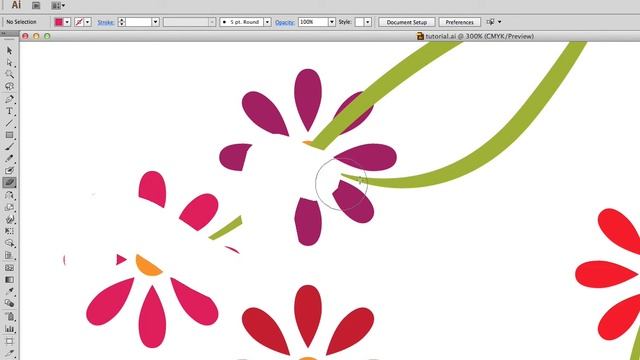Select the Rectangle tool
The height and width of the screenshot is (360, 640).
pos(9,135)
